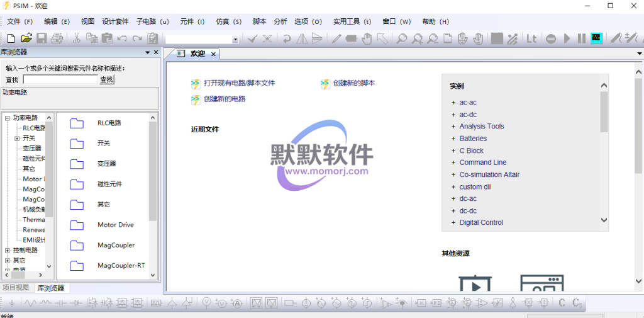Click library tree horizontal scrollbar right arrow
Screen dimensions: 644x318
[40, 275]
